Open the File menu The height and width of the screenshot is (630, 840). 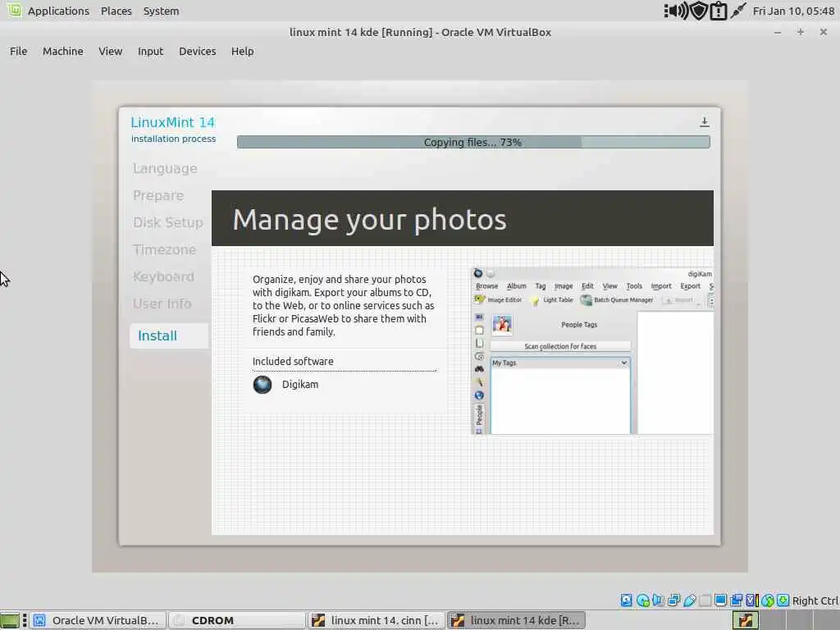(x=18, y=52)
